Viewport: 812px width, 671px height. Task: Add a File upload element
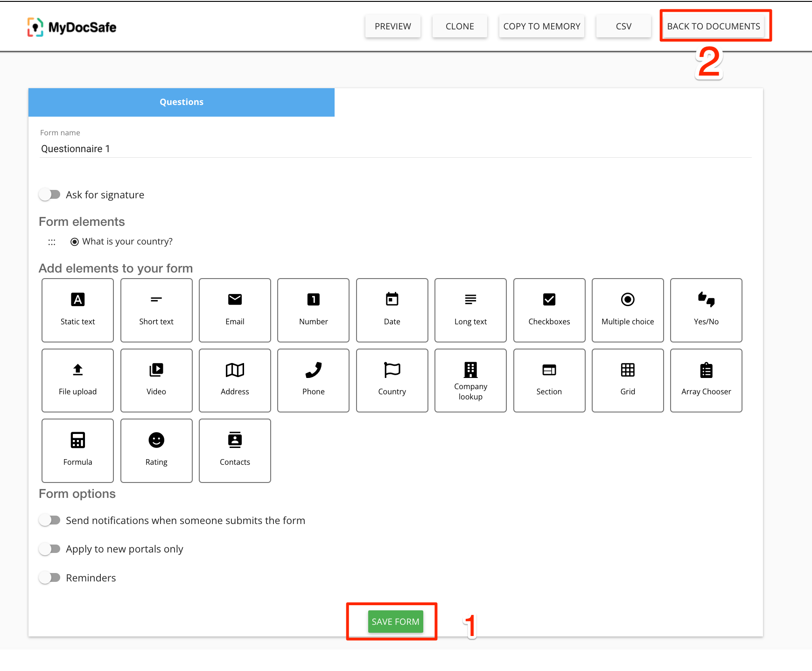coord(77,380)
